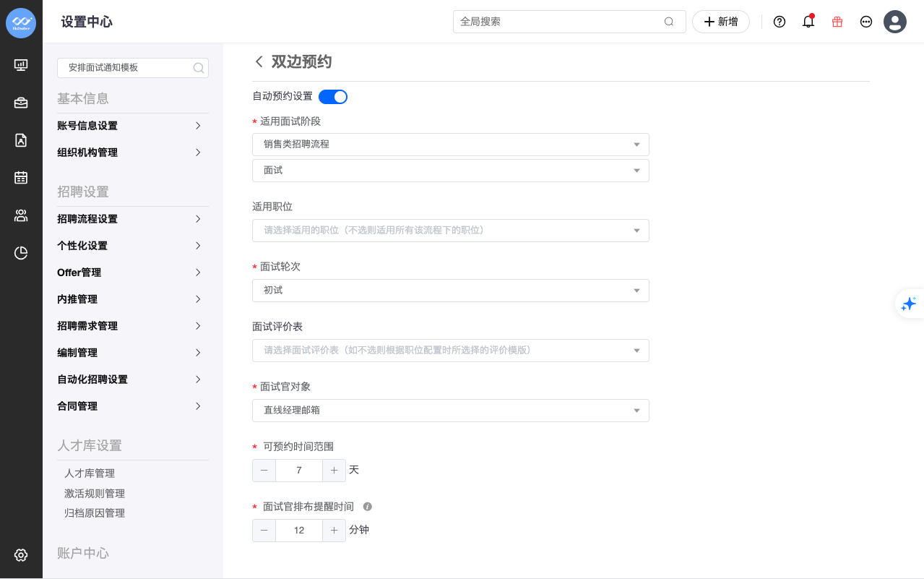Click the info icon beside 面试官排布提醒时间
Viewport: 924px width, 579px height.
(x=367, y=507)
